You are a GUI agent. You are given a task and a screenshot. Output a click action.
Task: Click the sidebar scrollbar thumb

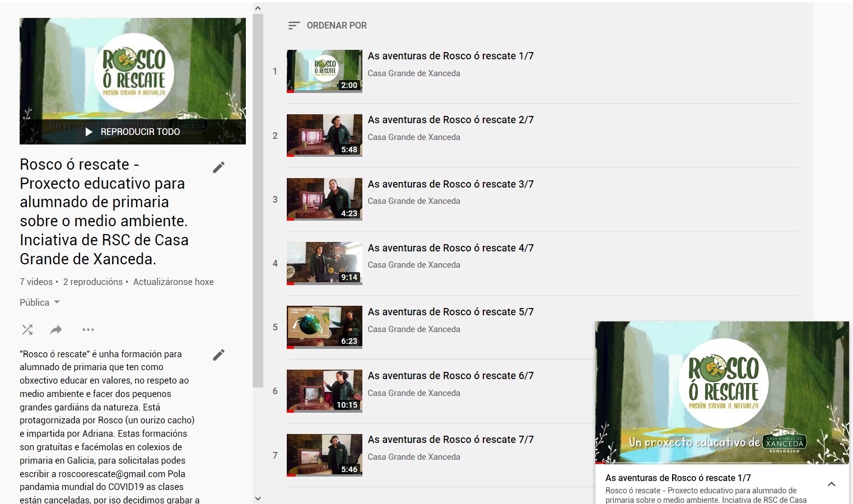[x=258, y=200]
